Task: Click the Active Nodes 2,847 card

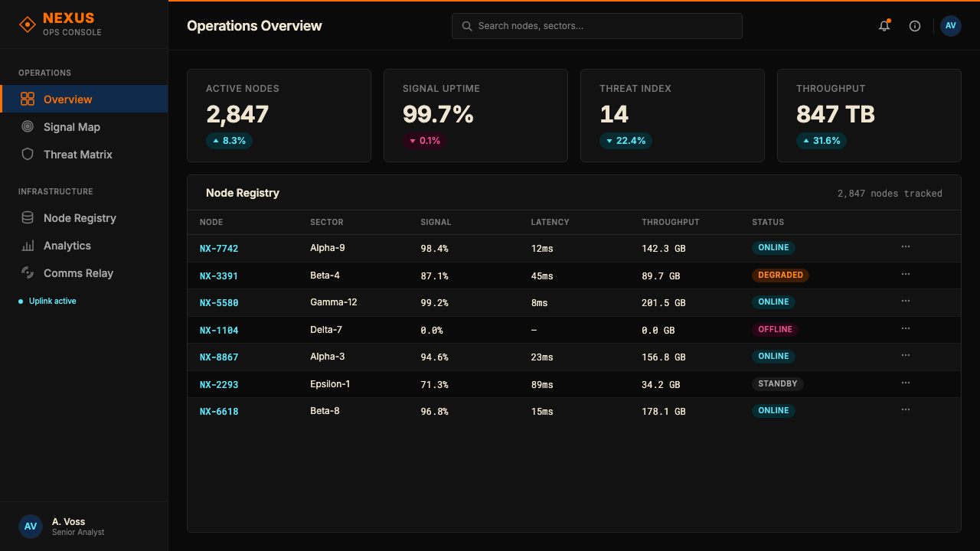Action: [279, 116]
